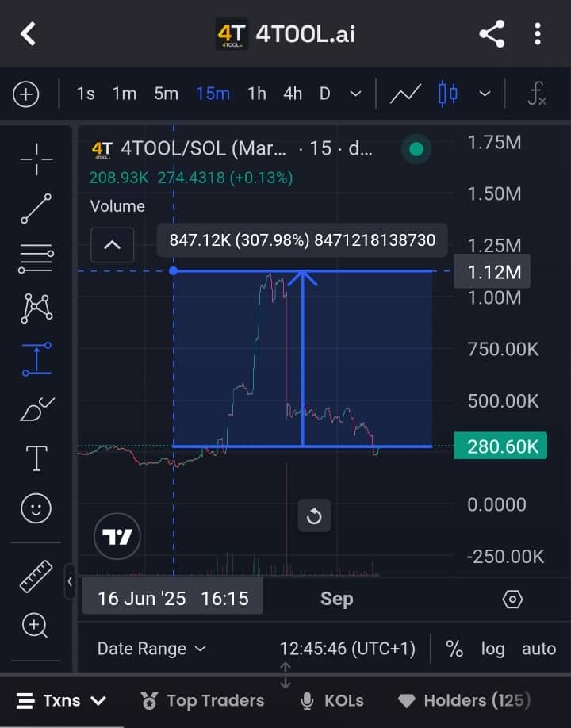Tap the back arrow in header
Screen dimensions: 571x728
coord(29,34)
